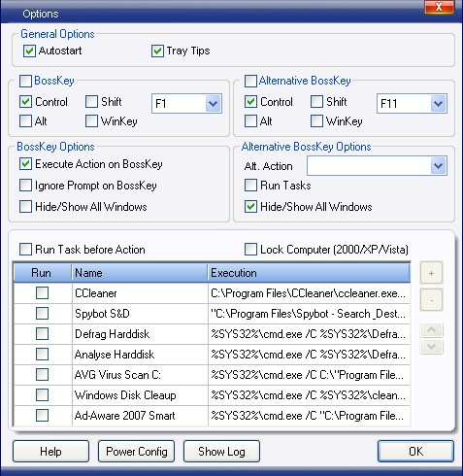This screenshot has width=463, height=476.
Task: Move selected task up with the up arrow
Action: coord(431,330)
